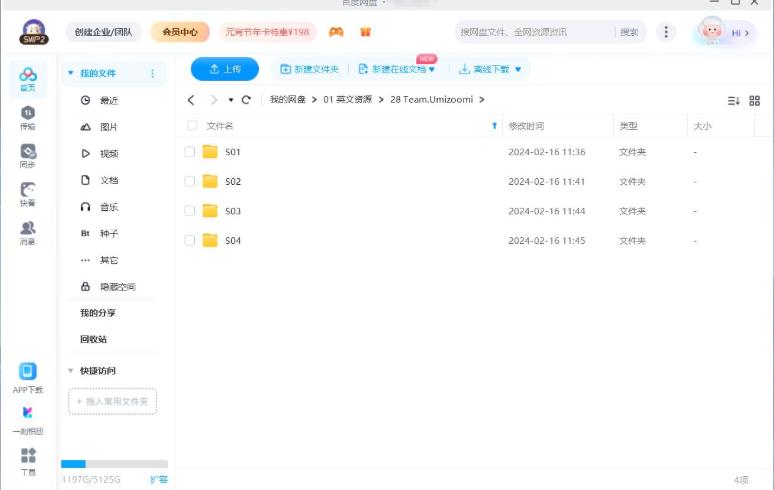774x490 pixels.
Task: Click the ¥198 promotion banner
Action: coord(267,32)
